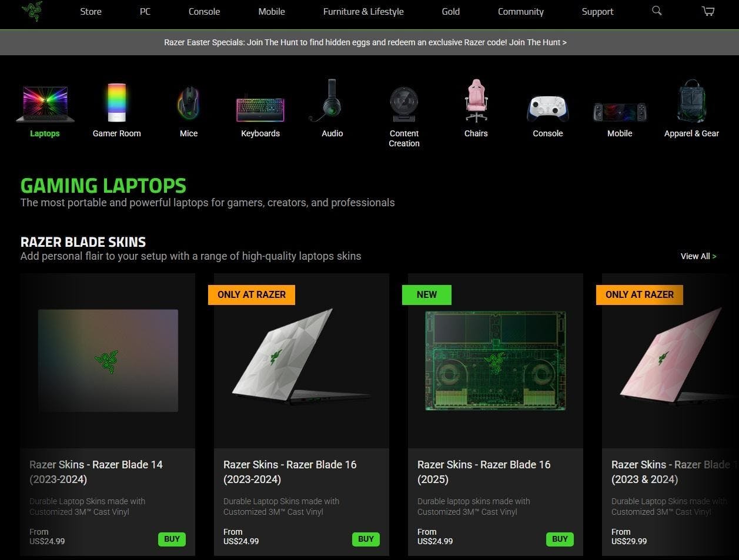Viewport: 739px width, 560px height.
Task: Click the Content Creation category label
Action: pyautogui.click(x=404, y=138)
